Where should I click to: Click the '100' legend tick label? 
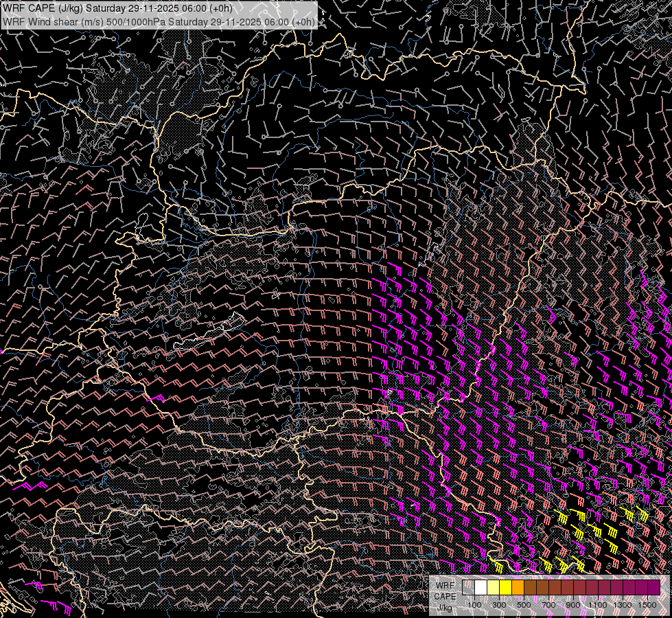[x=474, y=605]
